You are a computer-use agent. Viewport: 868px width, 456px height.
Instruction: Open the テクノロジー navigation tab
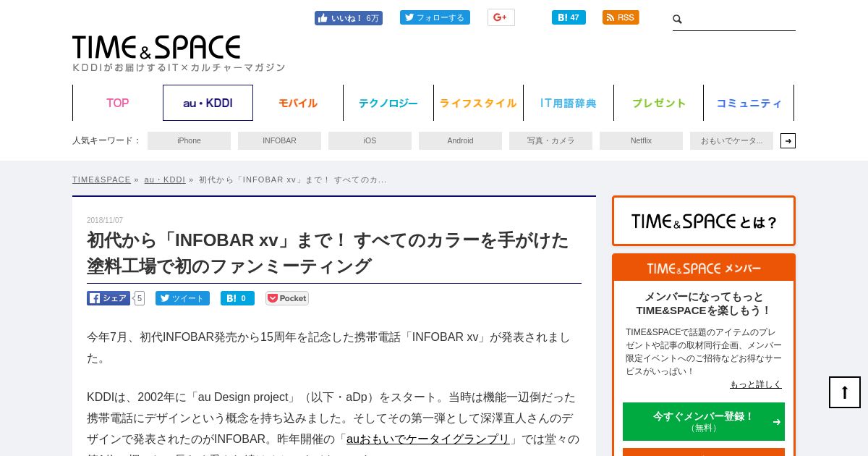(x=388, y=103)
